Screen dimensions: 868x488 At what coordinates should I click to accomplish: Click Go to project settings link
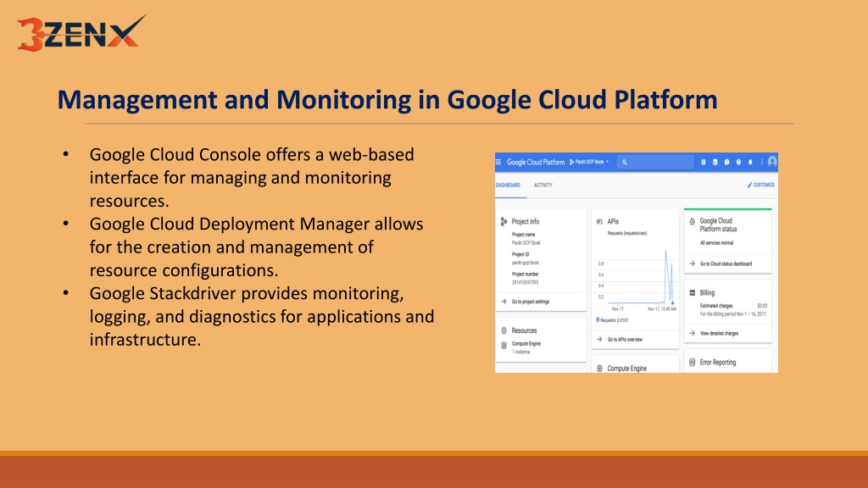531,302
